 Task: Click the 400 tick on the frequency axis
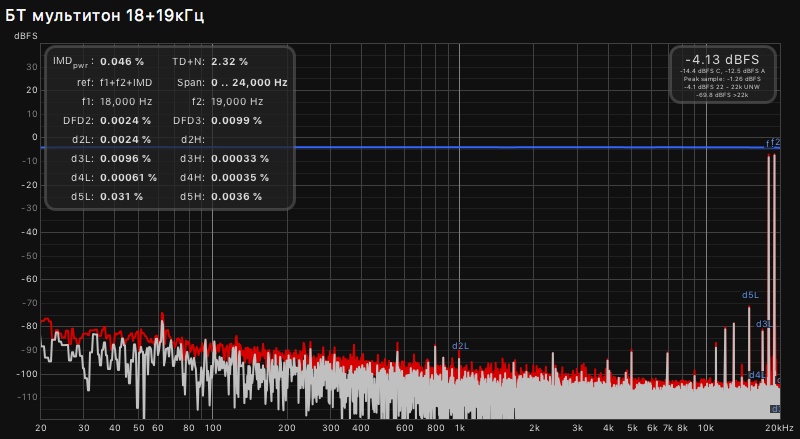(x=361, y=428)
